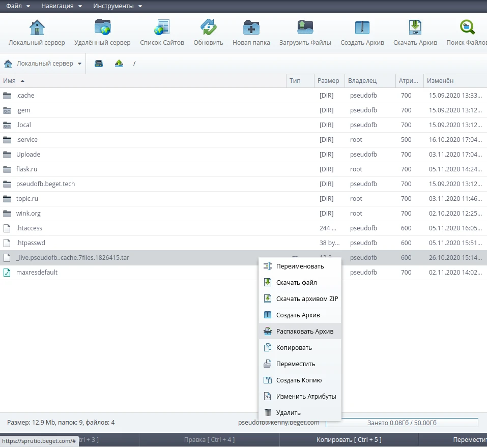
Task: Click the Refresh (Обновить) icon
Action: tap(208, 27)
